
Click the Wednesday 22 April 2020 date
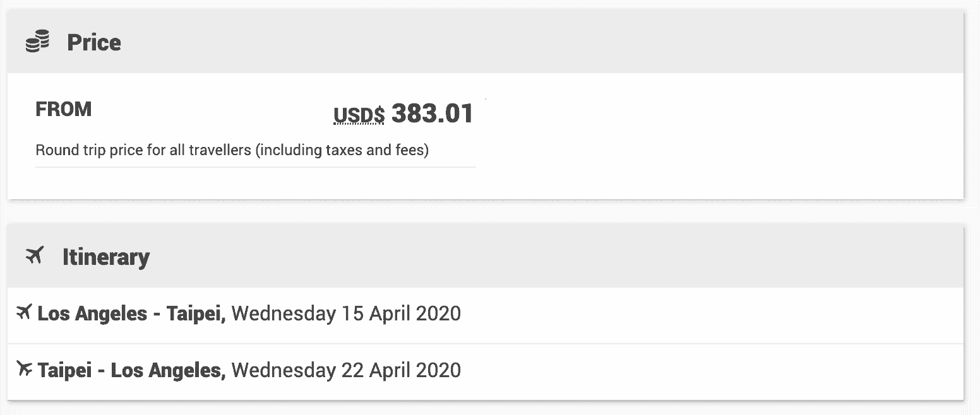(347, 370)
